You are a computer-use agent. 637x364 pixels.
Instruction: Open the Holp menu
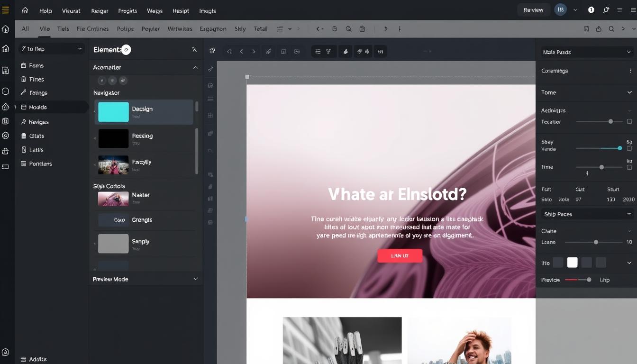click(45, 10)
